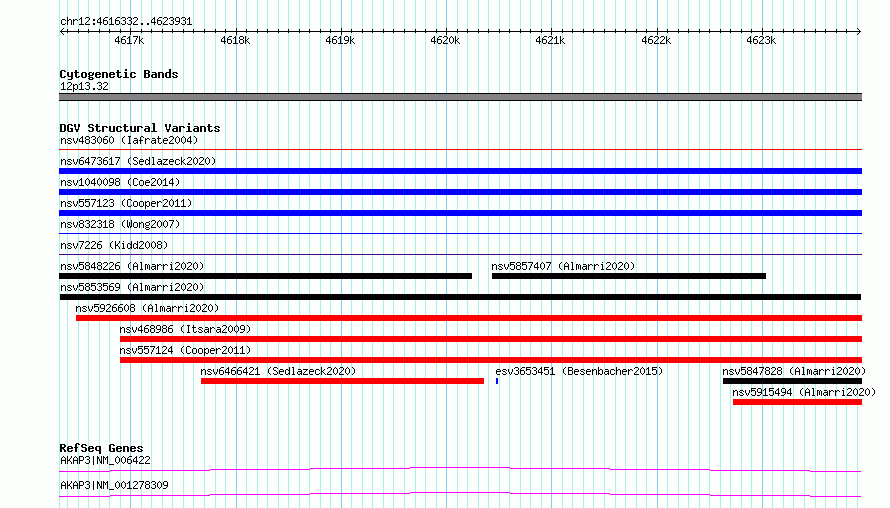Click the right arrow of the ruler
Image resolution: width=890 pixels, height=508 pixels.
(x=858, y=31)
